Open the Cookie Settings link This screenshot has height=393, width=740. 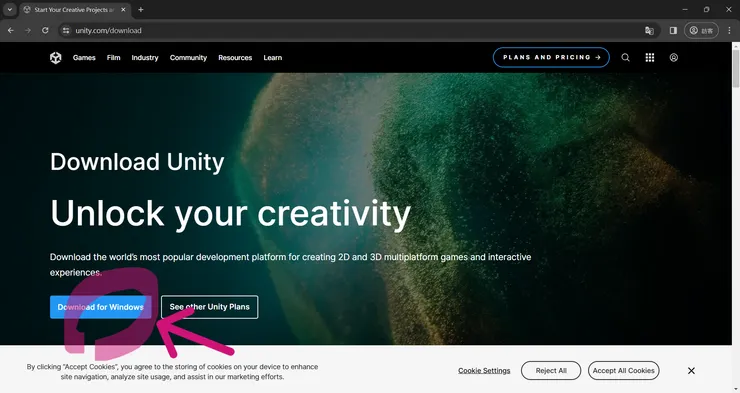click(x=484, y=371)
